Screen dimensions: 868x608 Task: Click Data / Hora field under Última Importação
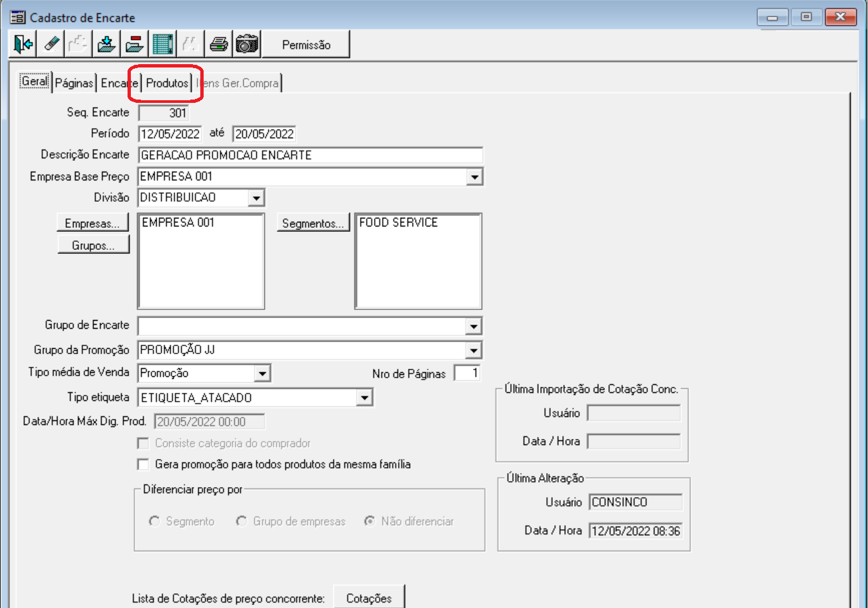click(634, 442)
